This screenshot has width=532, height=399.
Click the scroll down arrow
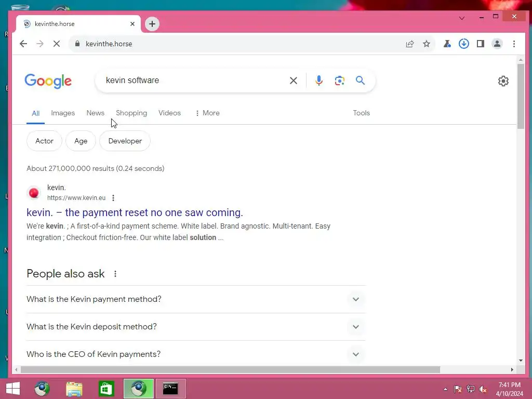pos(521,361)
